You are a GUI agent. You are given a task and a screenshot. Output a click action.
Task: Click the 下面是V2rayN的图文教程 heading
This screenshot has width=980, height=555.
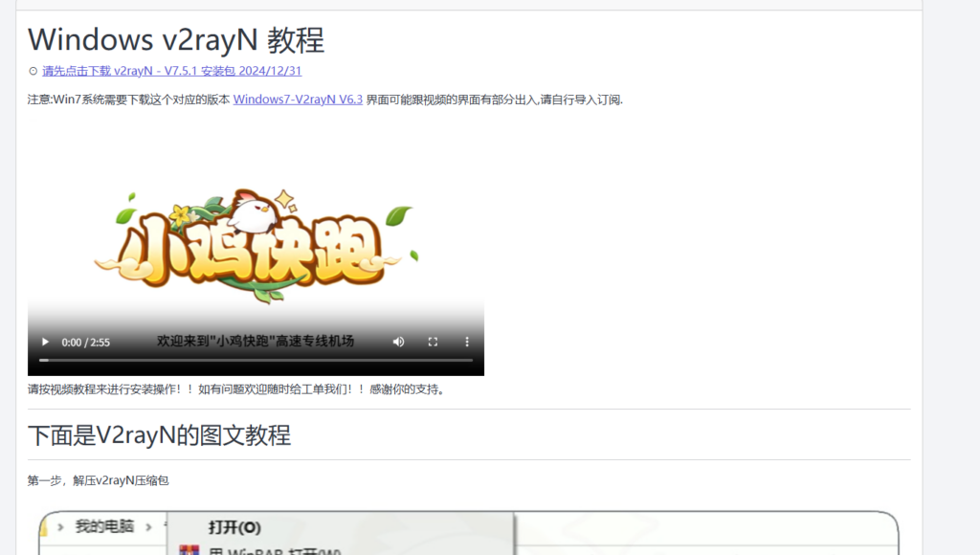click(159, 435)
